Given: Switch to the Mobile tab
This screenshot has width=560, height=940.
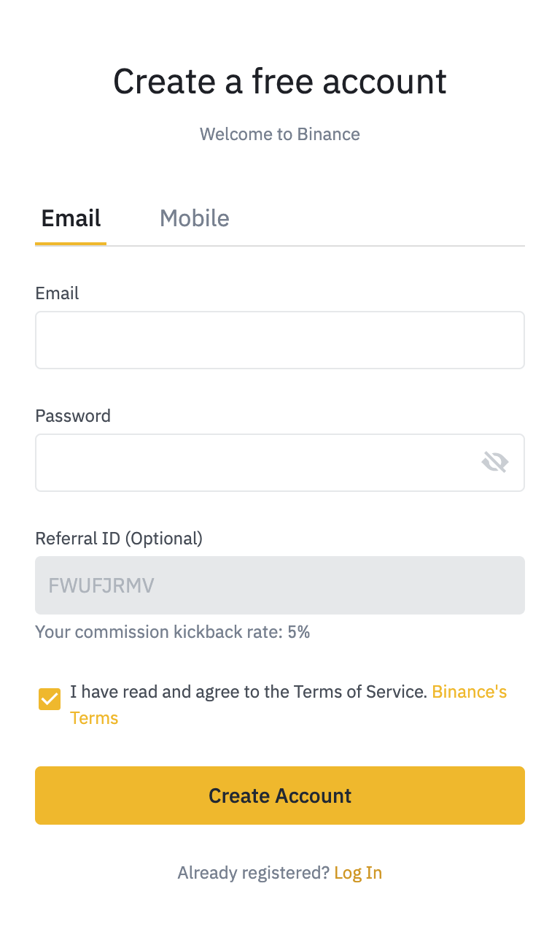Looking at the screenshot, I should 195,218.
